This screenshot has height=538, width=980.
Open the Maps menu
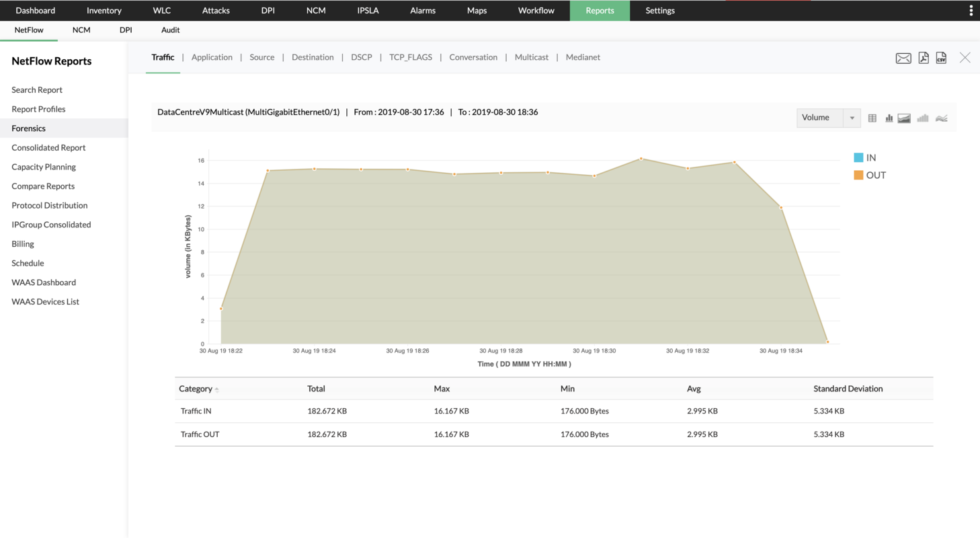tap(477, 11)
